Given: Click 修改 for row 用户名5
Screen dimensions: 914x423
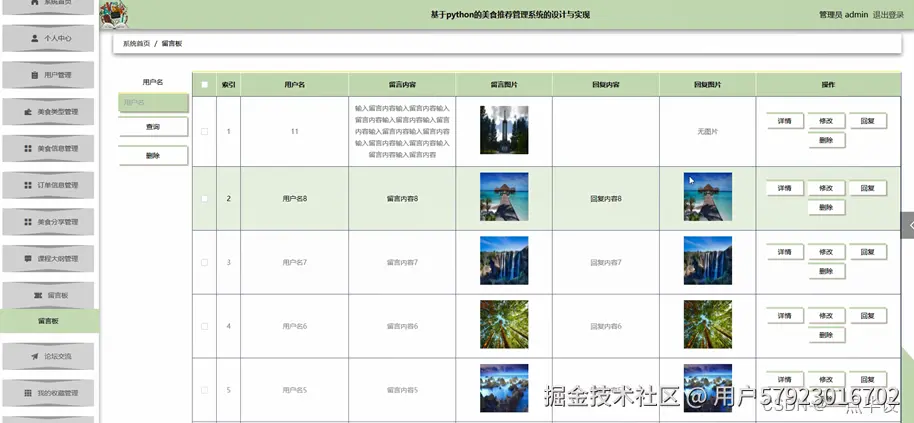Looking at the screenshot, I should tap(826, 380).
